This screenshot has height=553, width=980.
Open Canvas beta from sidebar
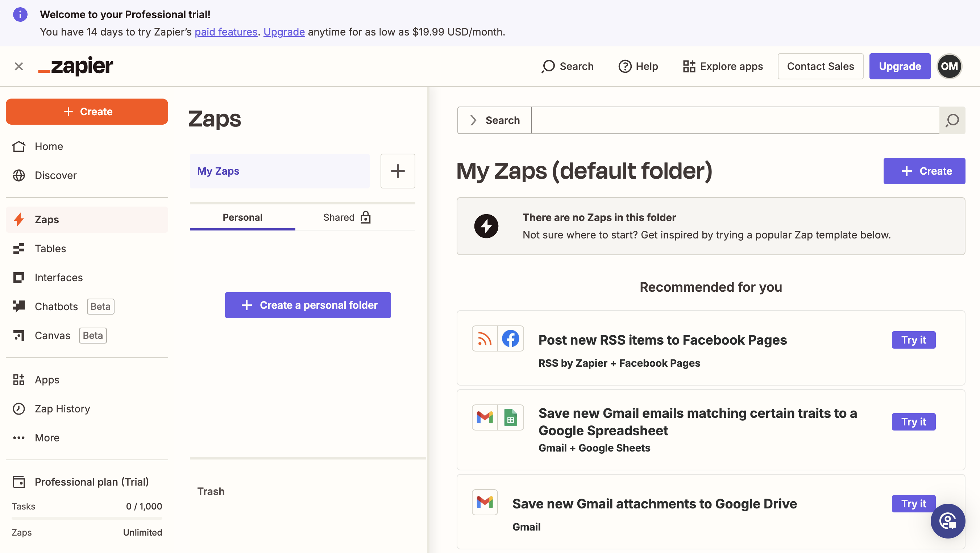point(53,336)
